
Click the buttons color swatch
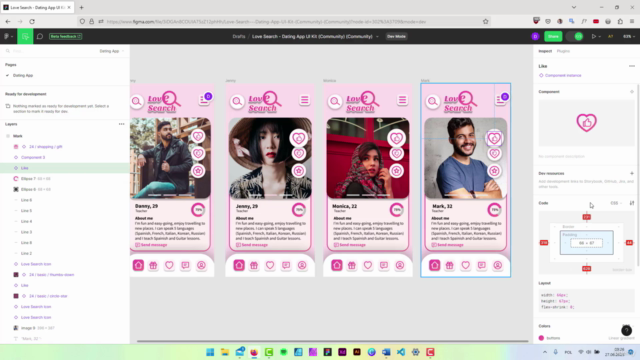pyautogui.click(x=541, y=338)
